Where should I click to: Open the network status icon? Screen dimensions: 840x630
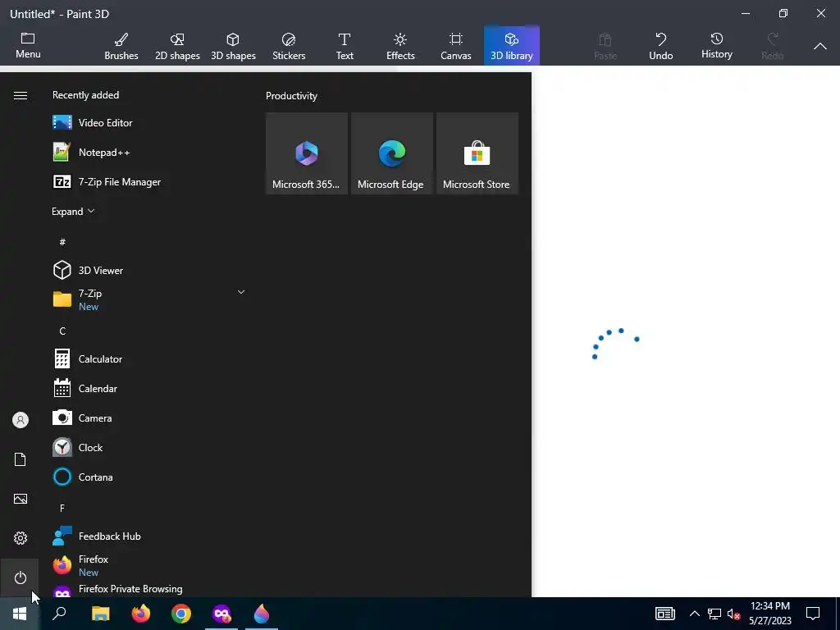[x=714, y=614]
